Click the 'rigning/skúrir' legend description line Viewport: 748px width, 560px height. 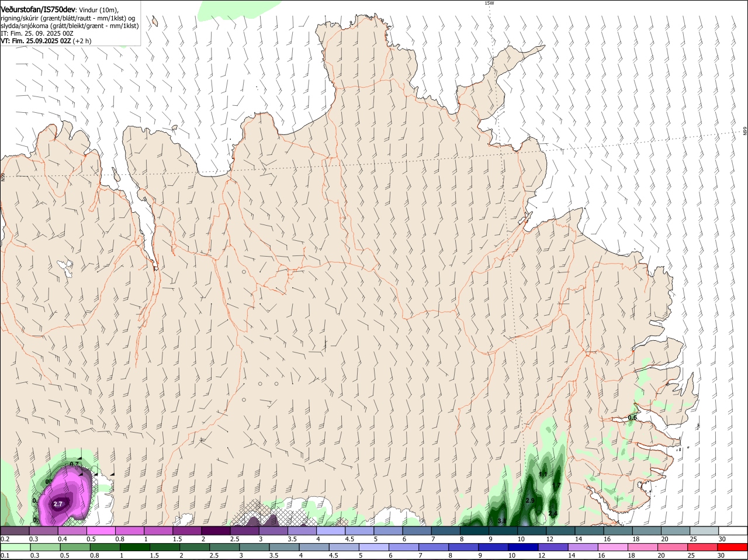(67, 18)
